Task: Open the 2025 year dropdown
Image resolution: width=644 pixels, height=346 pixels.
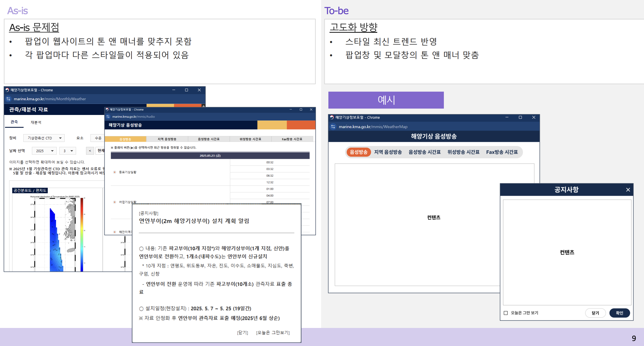Action: 44,151
